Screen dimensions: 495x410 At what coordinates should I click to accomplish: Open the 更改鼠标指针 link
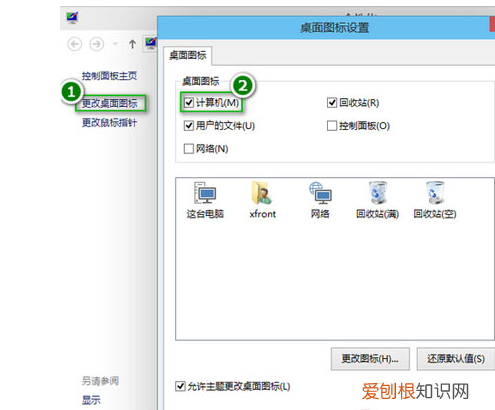[110, 123]
